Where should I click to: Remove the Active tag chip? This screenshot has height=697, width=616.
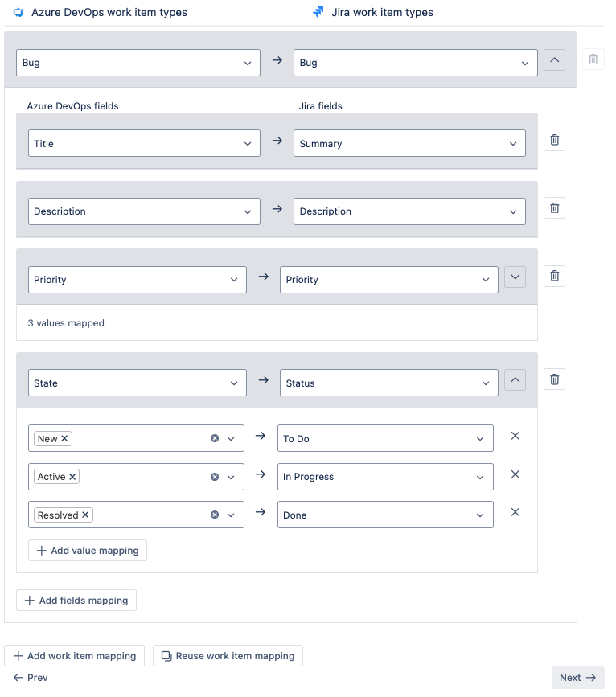(x=72, y=477)
